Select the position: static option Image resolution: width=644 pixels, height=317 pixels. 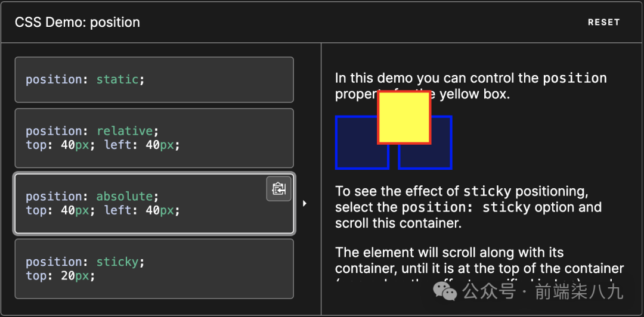154,80
